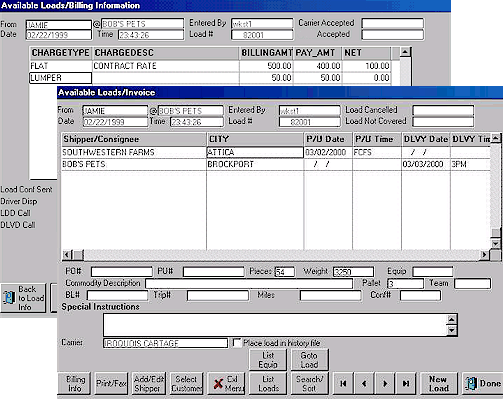503x399 pixels.
Task: Click the 03/02/2000 P/U Date cell
Action: (x=328, y=152)
